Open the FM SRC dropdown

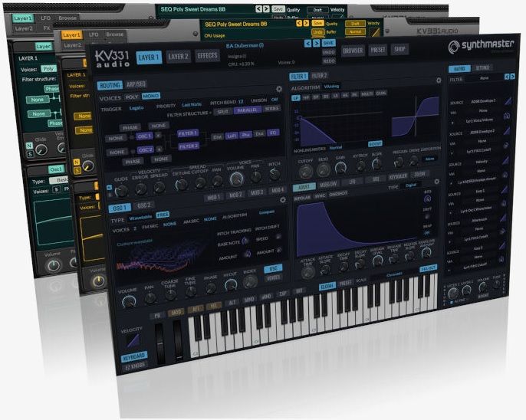(x=169, y=224)
